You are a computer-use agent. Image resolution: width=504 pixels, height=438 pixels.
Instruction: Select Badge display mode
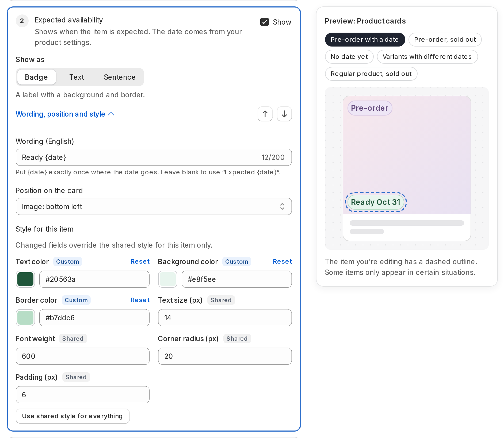[x=36, y=77]
